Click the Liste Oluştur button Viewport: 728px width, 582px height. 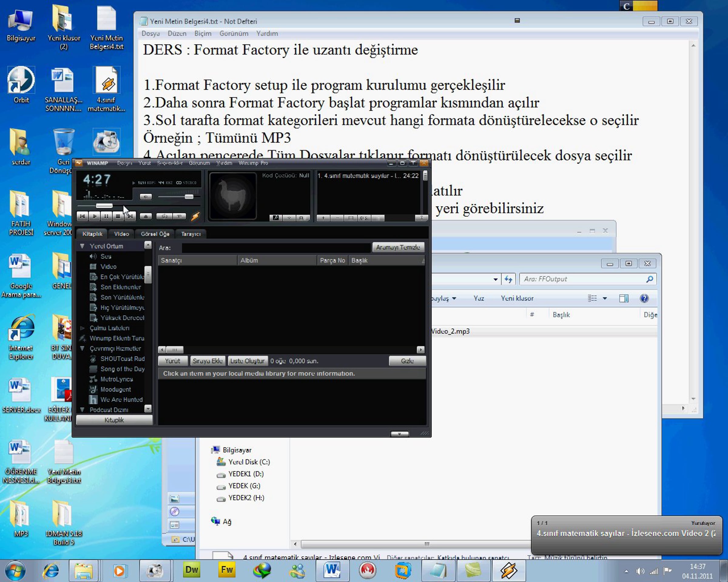point(247,361)
